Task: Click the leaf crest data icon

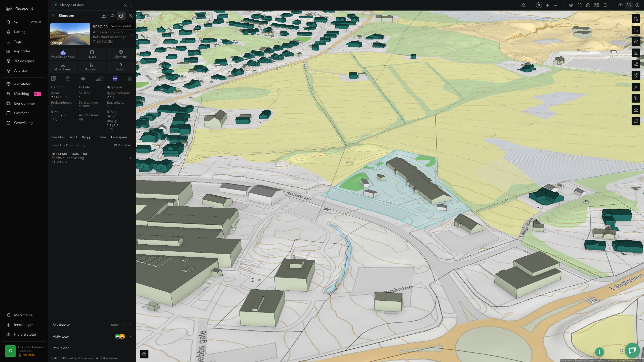Action: tap(83, 79)
